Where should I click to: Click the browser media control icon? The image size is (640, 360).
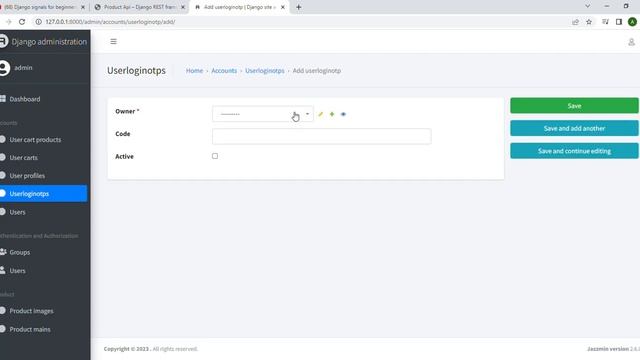(x=605, y=22)
